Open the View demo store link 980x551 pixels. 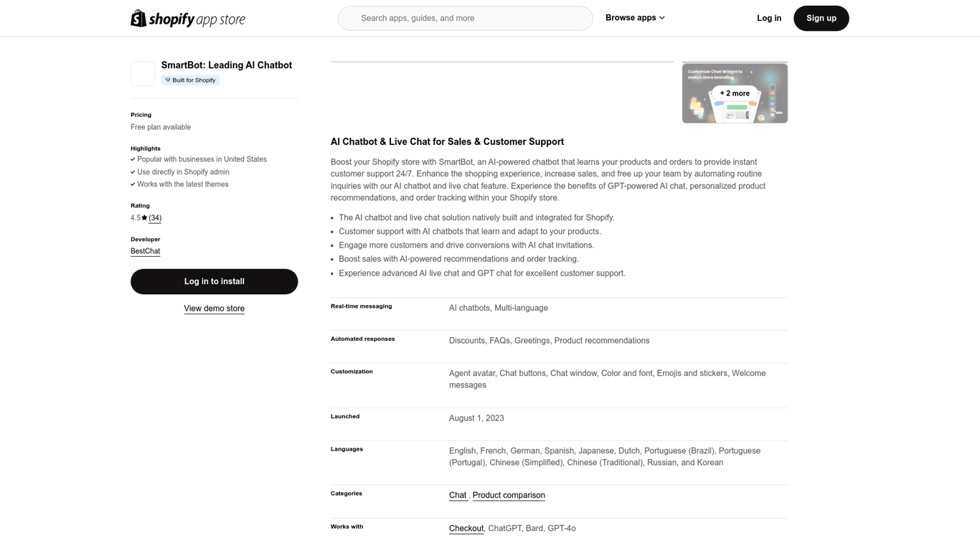[214, 309]
